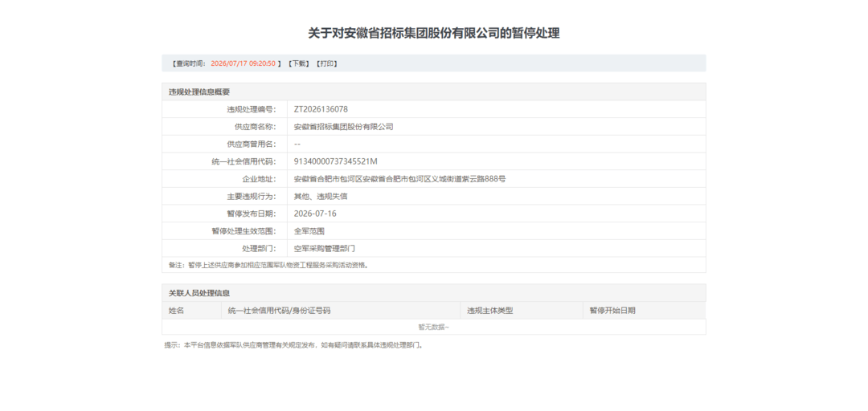This screenshot has width=868, height=411.
Task: Select the 提示 notice at the bottom
Action: click(x=294, y=345)
